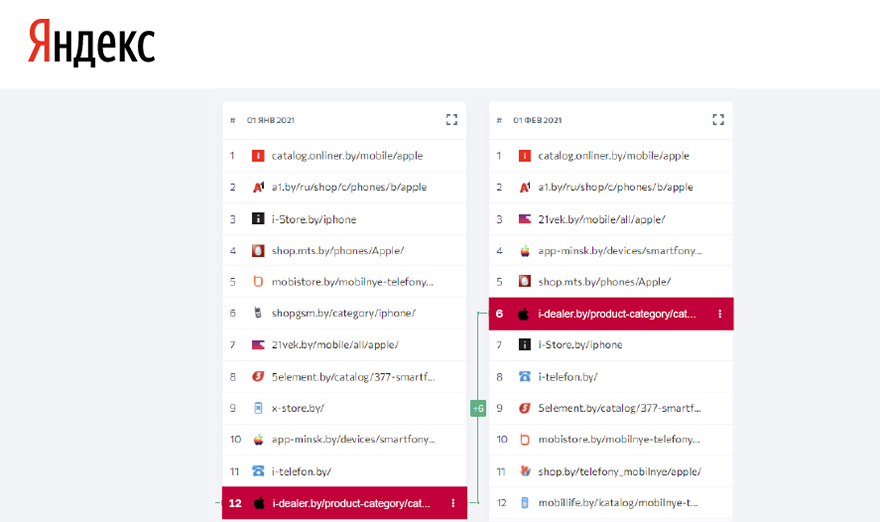
Task: Click the a1.by favicon in February list
Action: (524, 187)
